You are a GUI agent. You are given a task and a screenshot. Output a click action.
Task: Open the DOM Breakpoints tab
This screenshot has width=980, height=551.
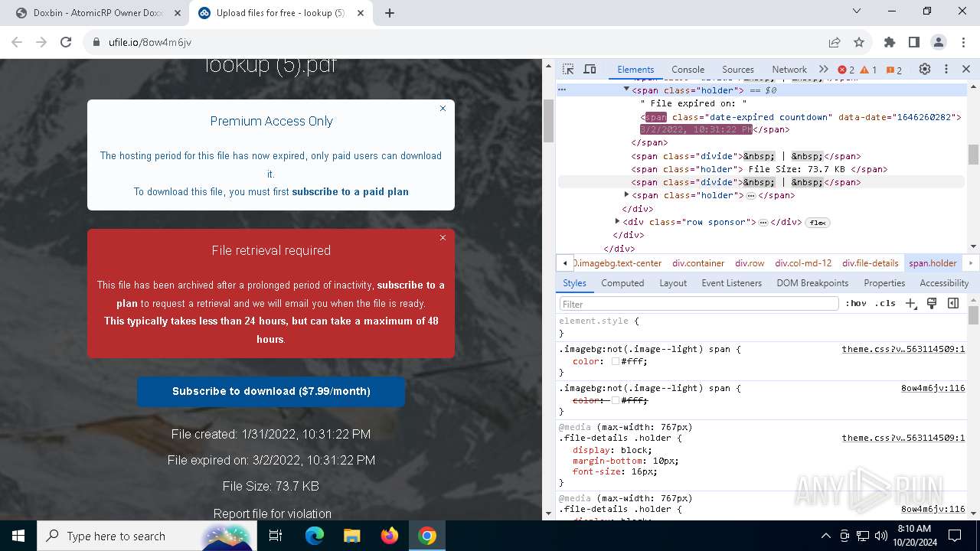[812, 282]
